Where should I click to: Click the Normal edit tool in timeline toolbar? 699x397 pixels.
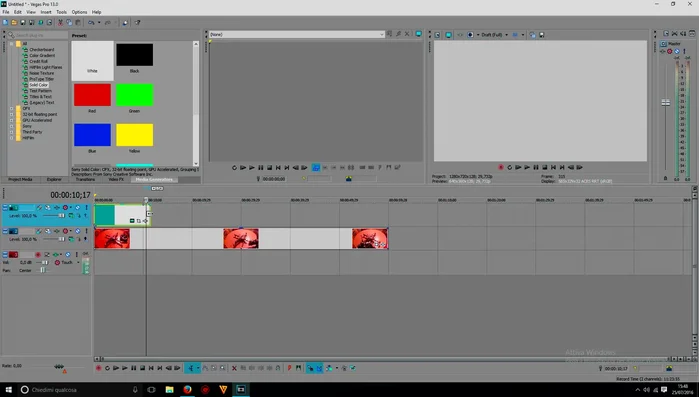click(191, 368)
